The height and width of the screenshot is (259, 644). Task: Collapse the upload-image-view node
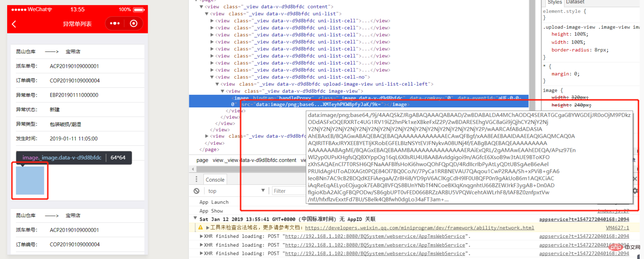pyautogui.click(x=217, y=84)
